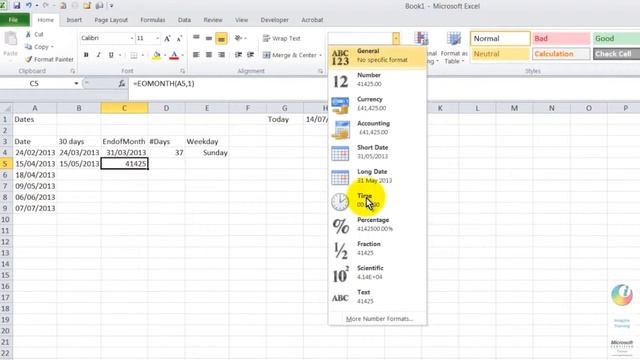Apply the Calculation cell style

point(561,54)
